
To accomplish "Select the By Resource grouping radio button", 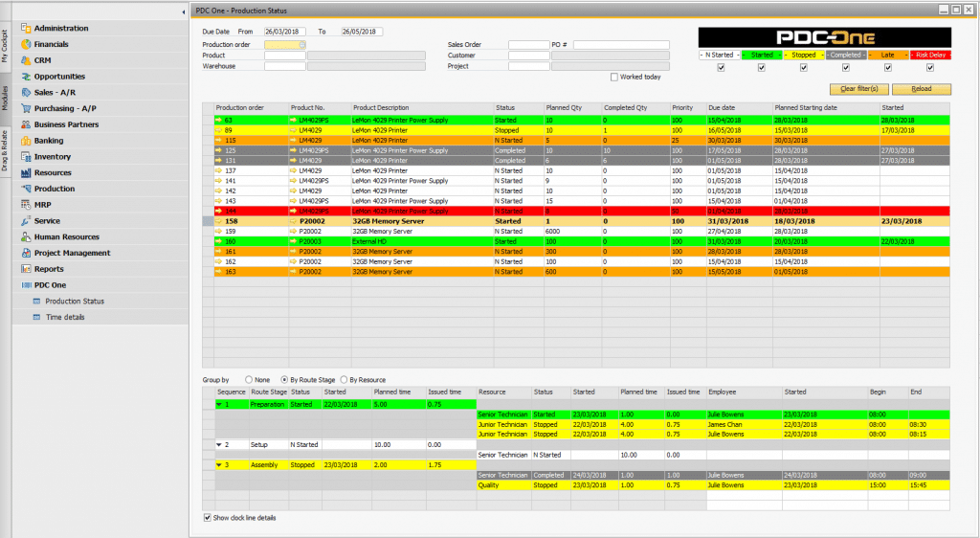I will pos(345,380).
